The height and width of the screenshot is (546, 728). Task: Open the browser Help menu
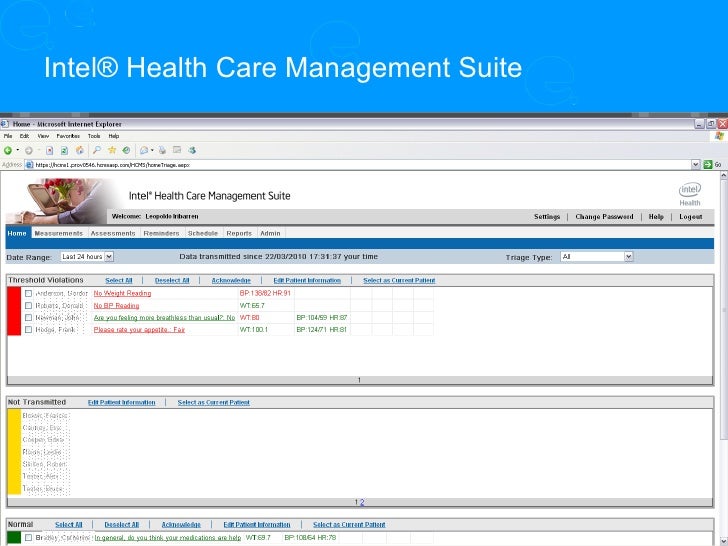[x=114, y=136]
